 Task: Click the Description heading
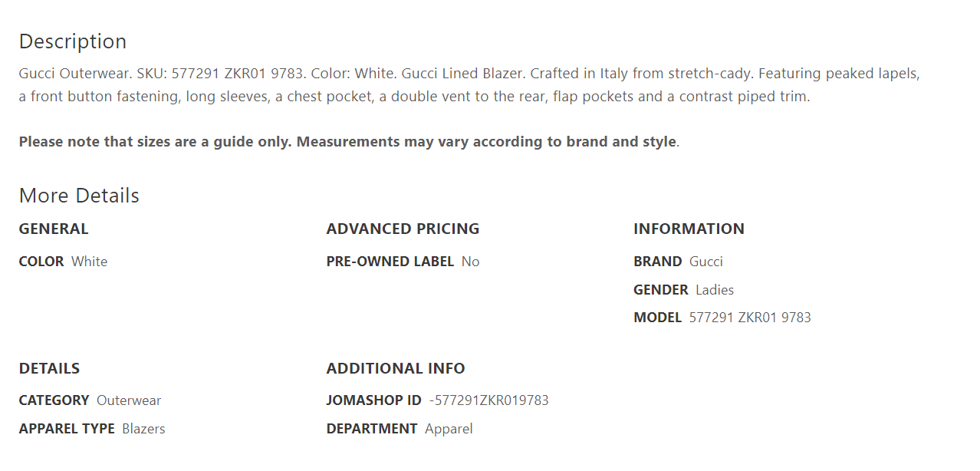point(73,41)
